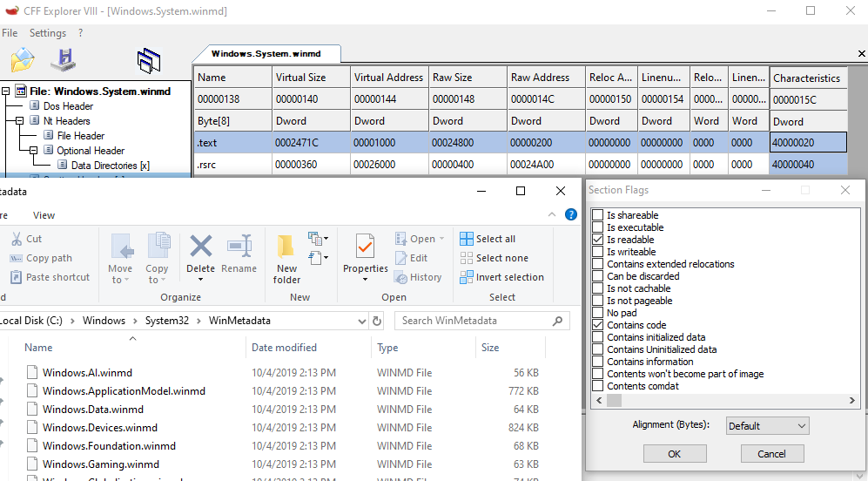Click the Section Flags horizontal scrollbar right arrow
868x481 pixels.
tap(852, 400)
